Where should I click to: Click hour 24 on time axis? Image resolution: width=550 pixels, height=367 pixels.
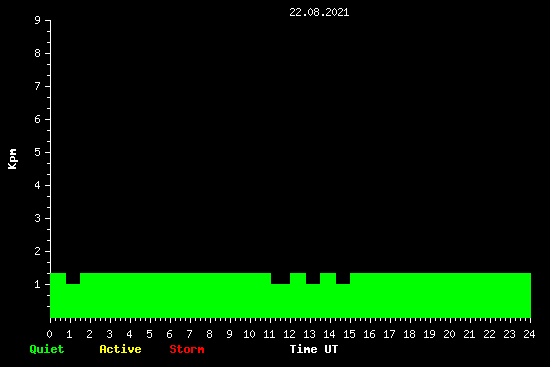point(529,334)
